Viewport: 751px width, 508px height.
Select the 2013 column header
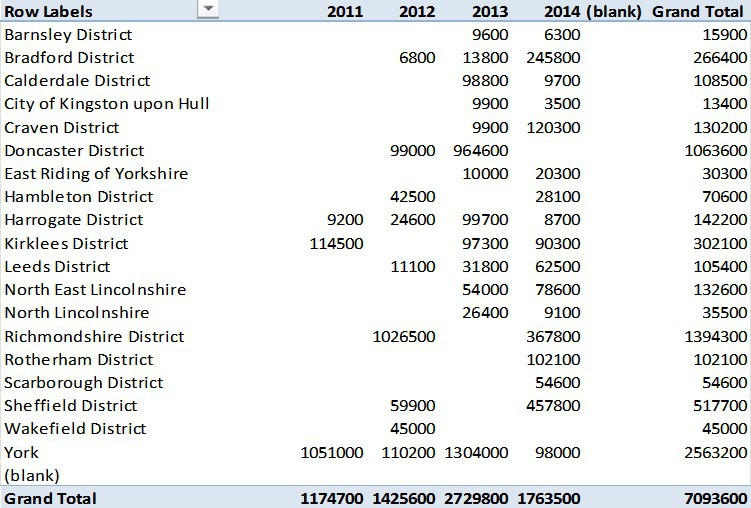tap(489, 11)
